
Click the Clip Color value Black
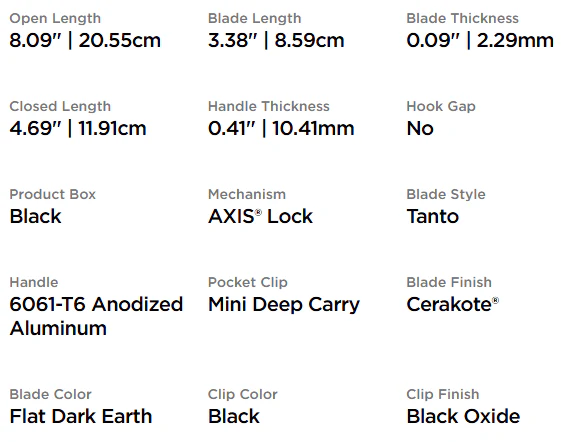click(234, 416)
